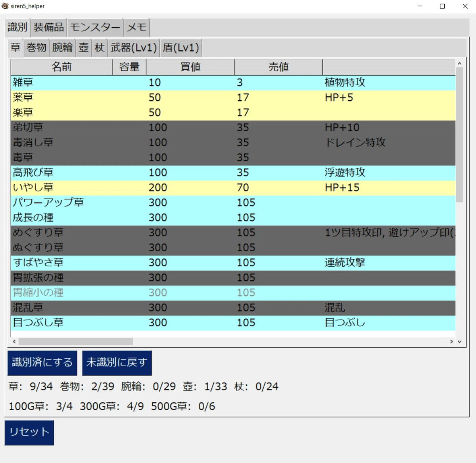Image resolution: width=476 pixels, height=463 pixels.
Task: Sort by the 売値 column header
Action: (x=278, y=67)
